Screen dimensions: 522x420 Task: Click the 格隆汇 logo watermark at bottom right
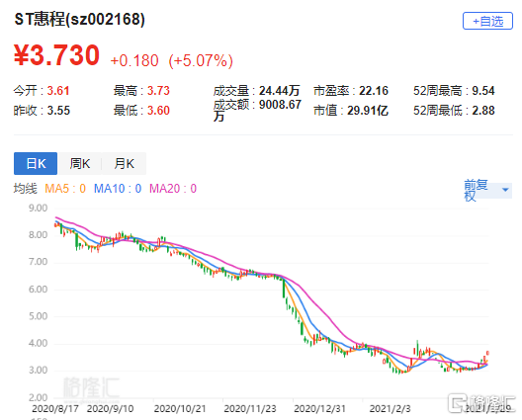click(x=481, y=402)
